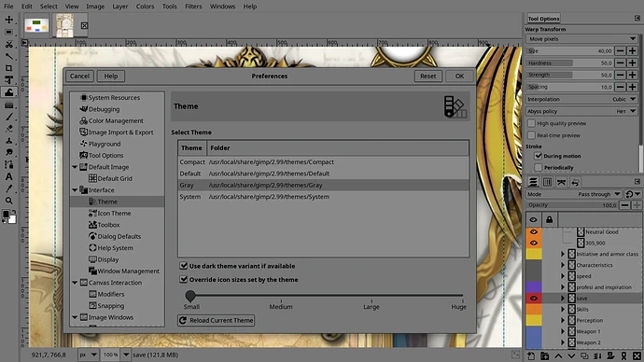Open the Windows menu
This screenshot has width=644, height=362.
click(x=222, y=7)
